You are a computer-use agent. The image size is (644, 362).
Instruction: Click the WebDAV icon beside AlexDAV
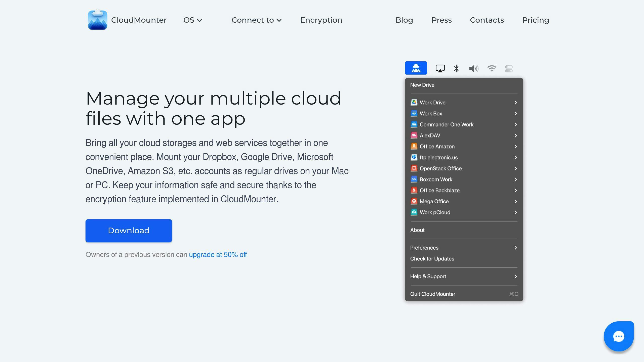tap(414, 135)
